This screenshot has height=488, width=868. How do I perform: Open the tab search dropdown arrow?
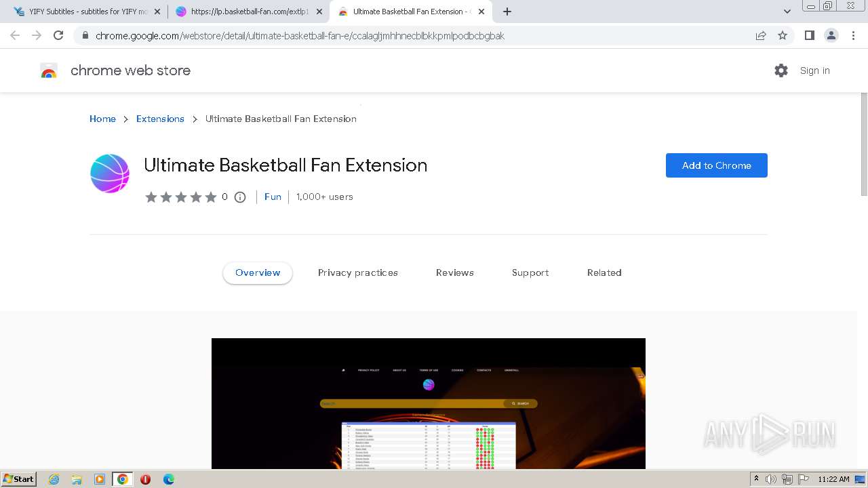coord(787,12)
